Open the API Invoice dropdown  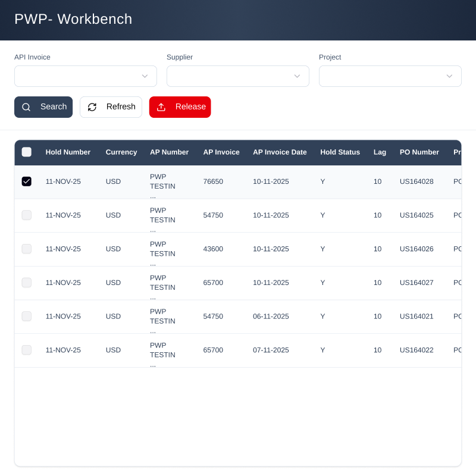pos(86,76)
